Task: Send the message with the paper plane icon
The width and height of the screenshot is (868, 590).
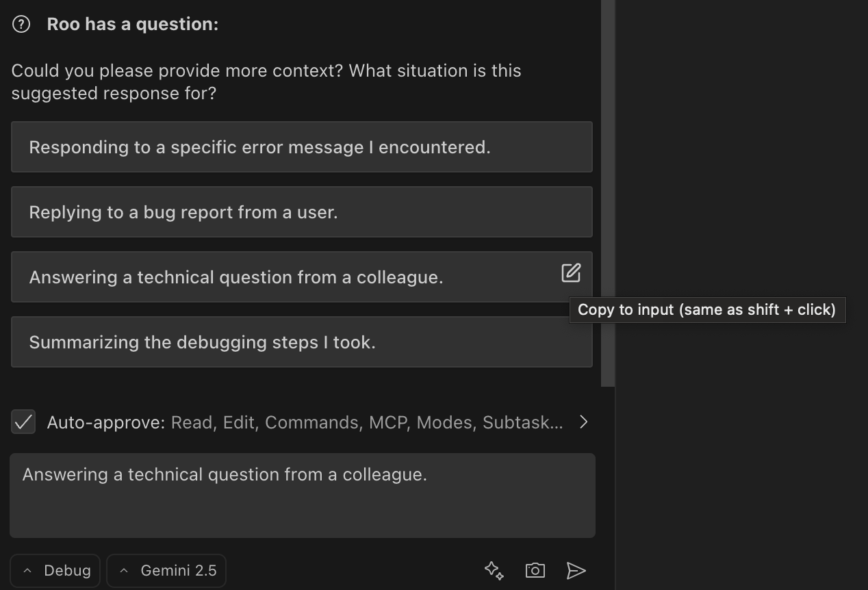Action: (x=576, y=570)
